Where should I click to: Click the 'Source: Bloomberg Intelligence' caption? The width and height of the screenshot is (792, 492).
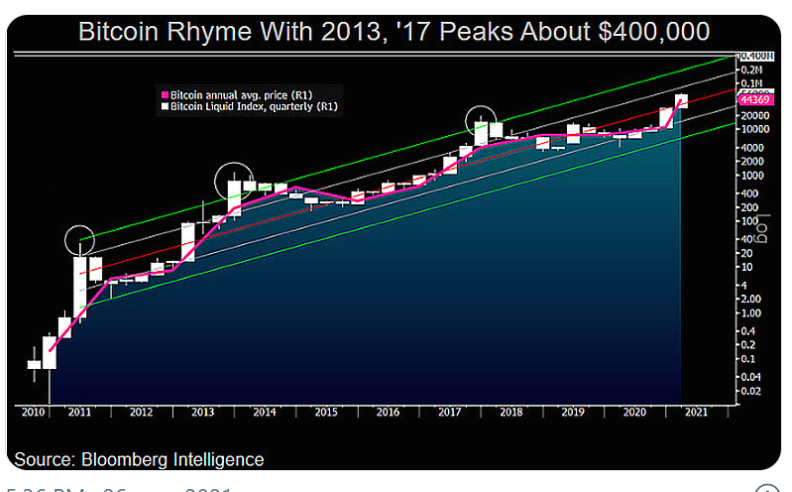[x=139, y=460]
